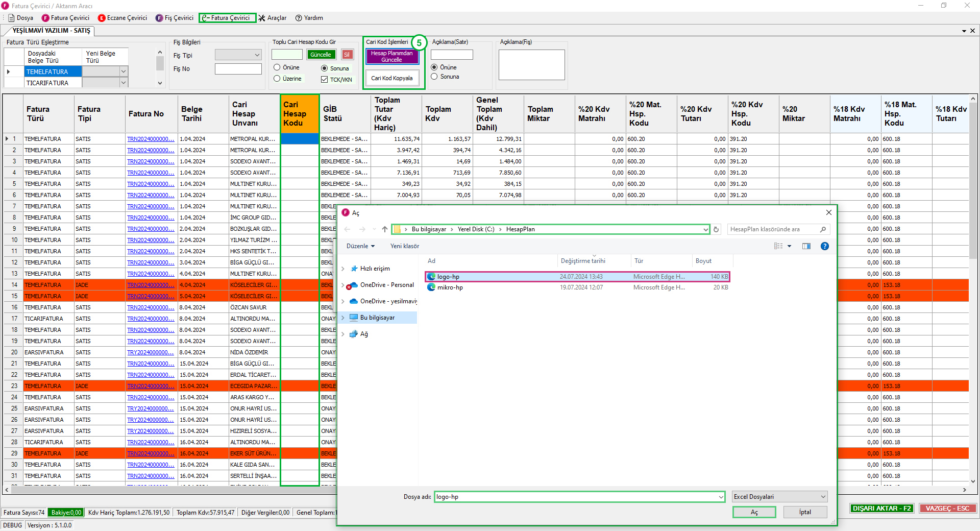Open the dialog Help question mark icon
Image resolution: width=980 pixels, height=531 pixels.
point(824,246)
